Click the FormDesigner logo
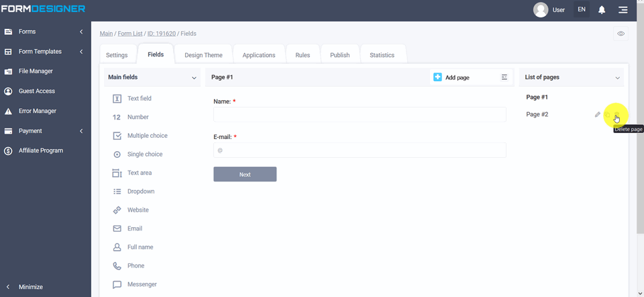The height and width of the screenshot is (297, 644). (43, 9)
